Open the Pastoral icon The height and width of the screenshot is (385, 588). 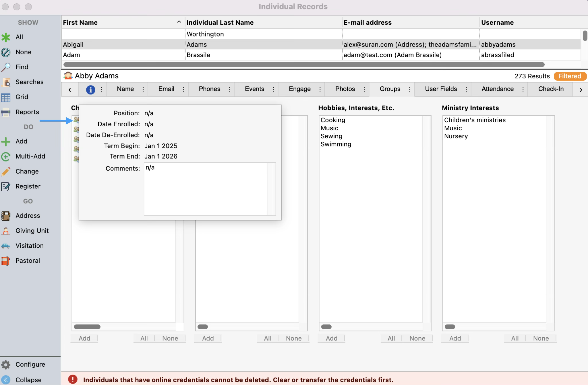click(x=6, y=261)
